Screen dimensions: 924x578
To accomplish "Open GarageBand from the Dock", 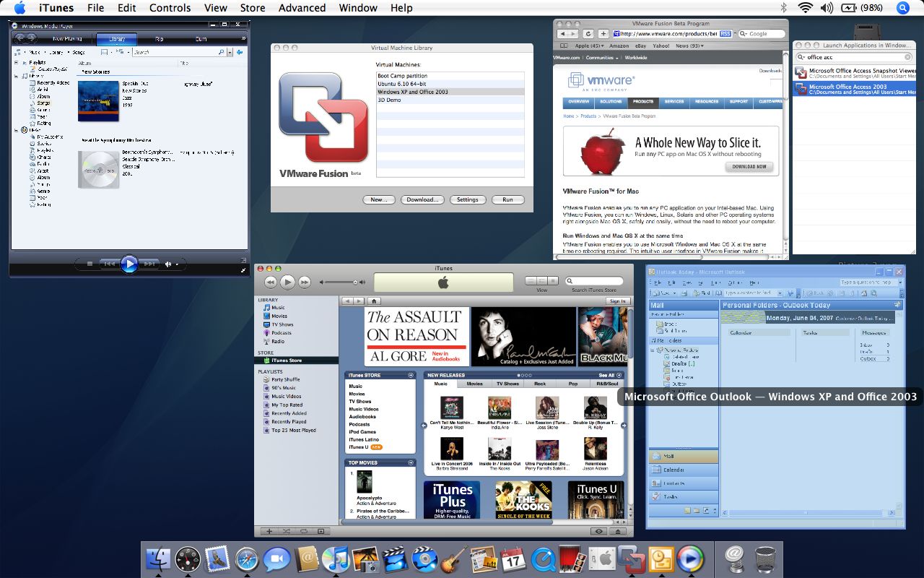I will (x=454, y=559).
